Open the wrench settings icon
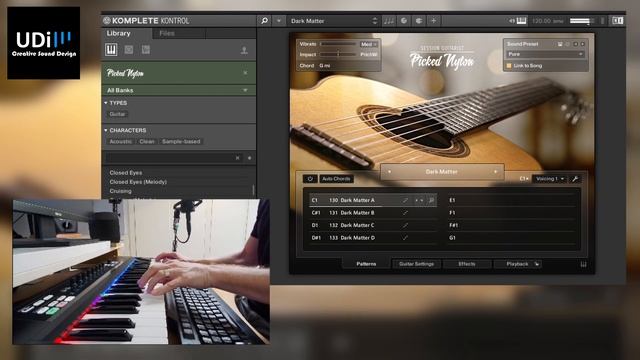 [x=575, y=179]
